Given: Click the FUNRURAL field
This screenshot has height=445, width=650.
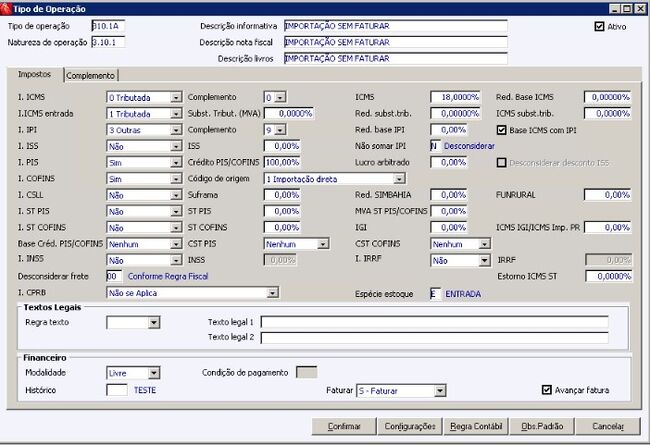Looking at the screenshot, I should pyautogui.click(x=608, y=195).
